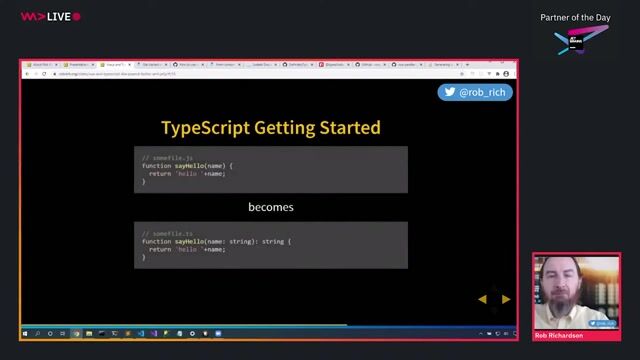Screen dimensions: 640x360
Task: Click the browser address bar URL
Action: pos(117,74)
